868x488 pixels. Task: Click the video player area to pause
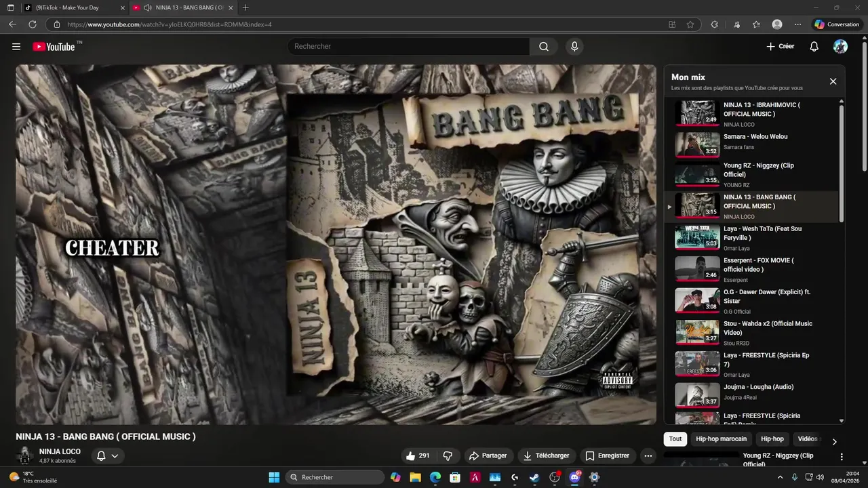click(336, 244)
